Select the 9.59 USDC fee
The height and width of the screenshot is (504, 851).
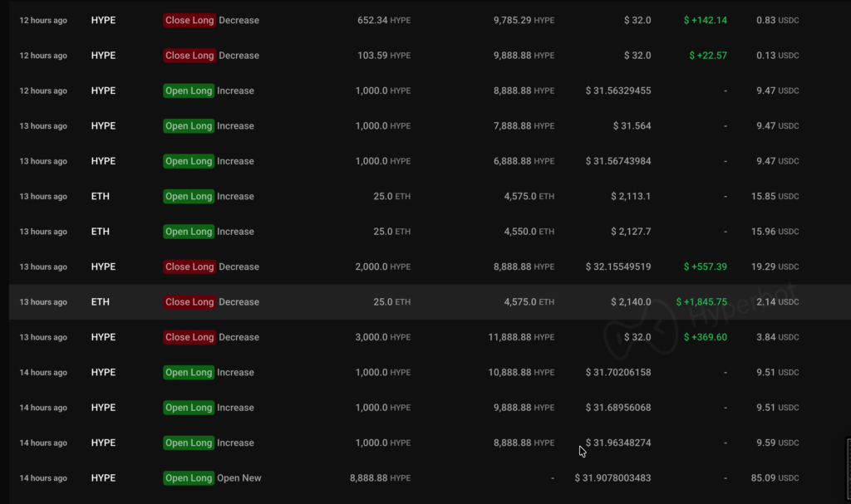[x=777, y=443]
